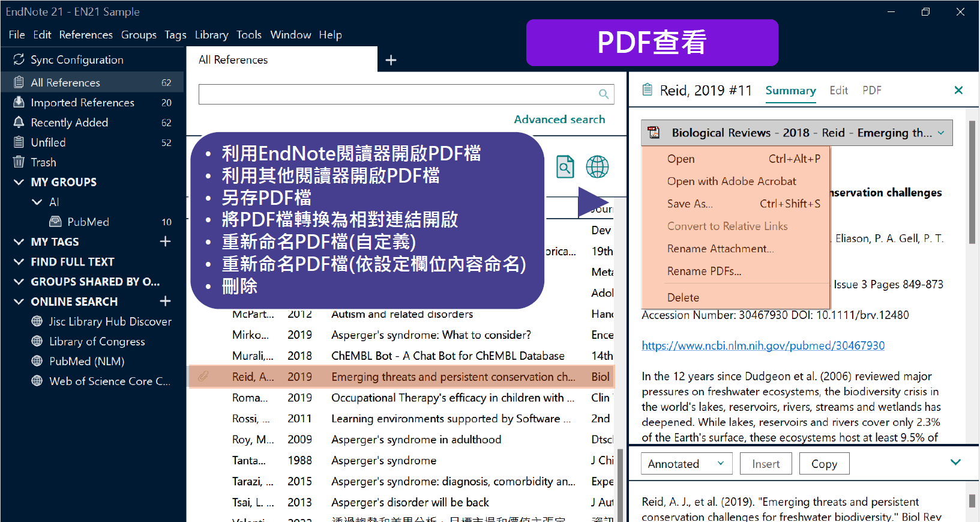Click globe icon beside Library of Congress
Image resolution: width=980 pixels, height=522 pixels.
[x=37, y=341]
